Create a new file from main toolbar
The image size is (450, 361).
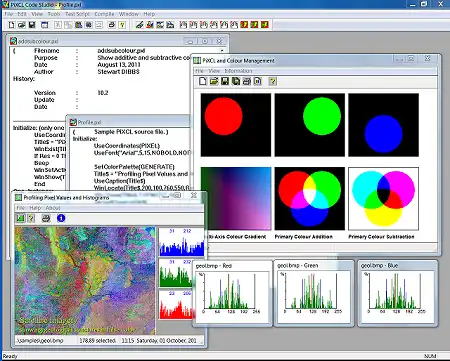pyautogui.click(x=12, y=25)
